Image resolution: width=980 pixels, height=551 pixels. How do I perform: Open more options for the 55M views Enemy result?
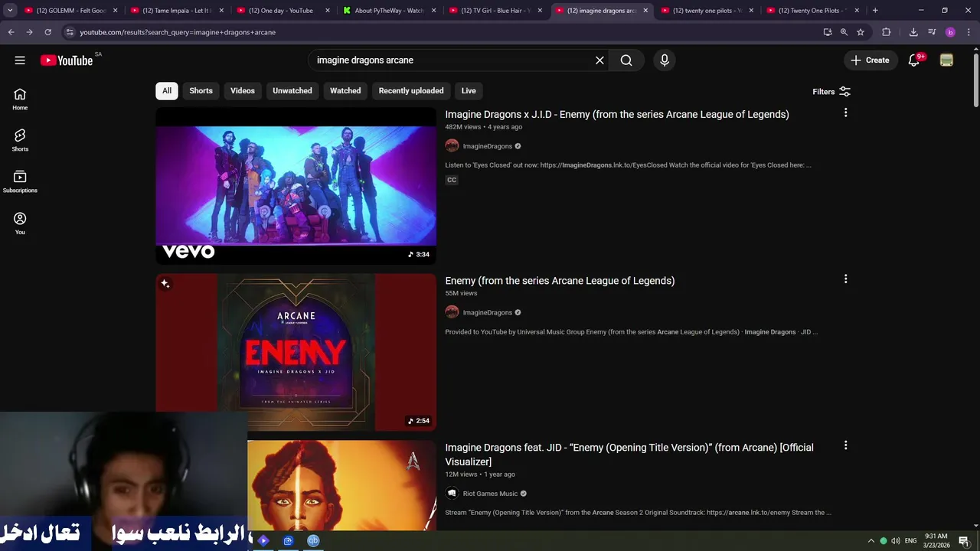coord(845,279)
